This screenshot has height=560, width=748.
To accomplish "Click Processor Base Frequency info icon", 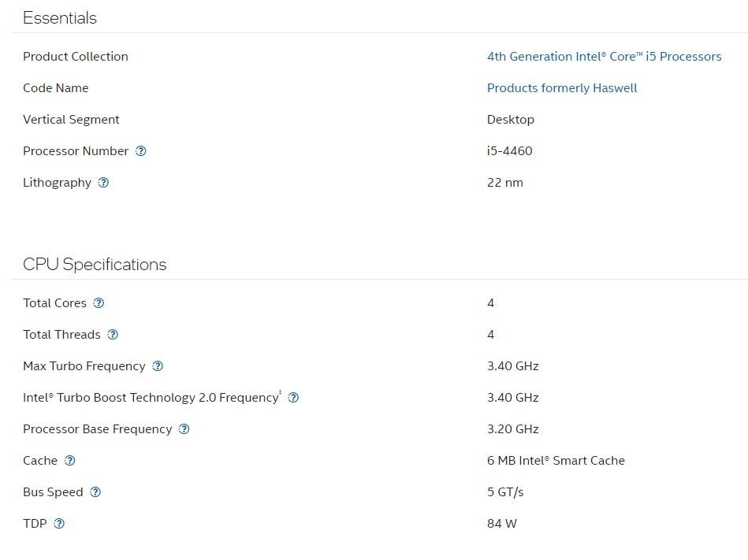I will pos(184,429).
